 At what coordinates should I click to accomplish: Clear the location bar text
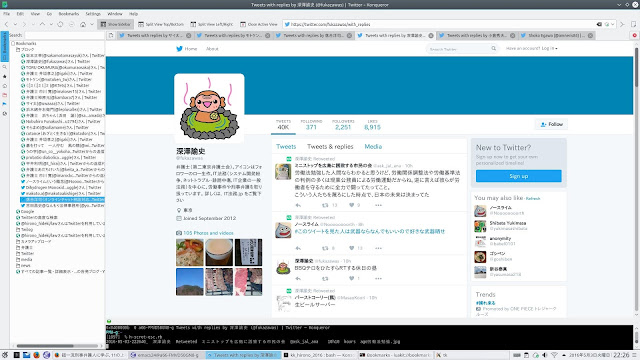tap(599, 24)
